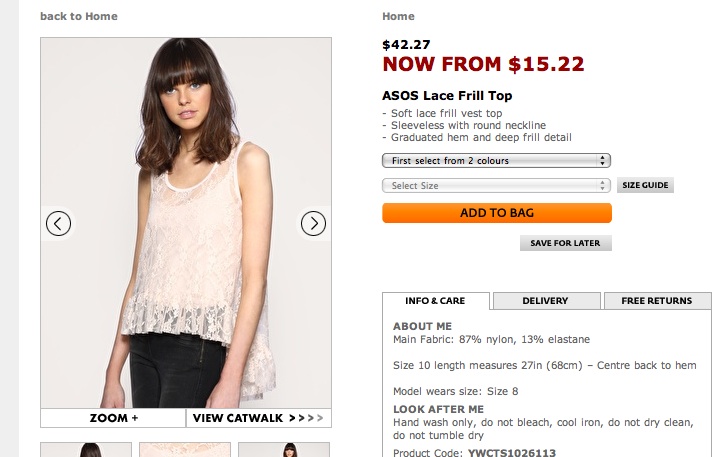Click the Now From $15.22 sale price
This screenshot has width=721, height=457.
click(x=483, y=65)
